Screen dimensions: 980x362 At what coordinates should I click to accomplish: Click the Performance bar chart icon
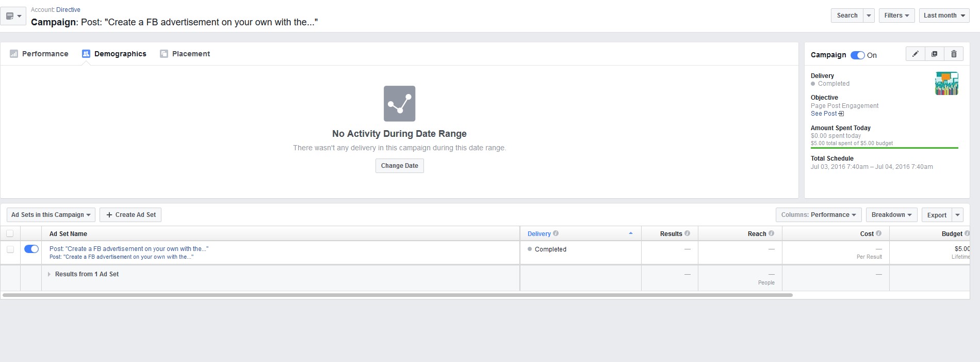[14, 54]
